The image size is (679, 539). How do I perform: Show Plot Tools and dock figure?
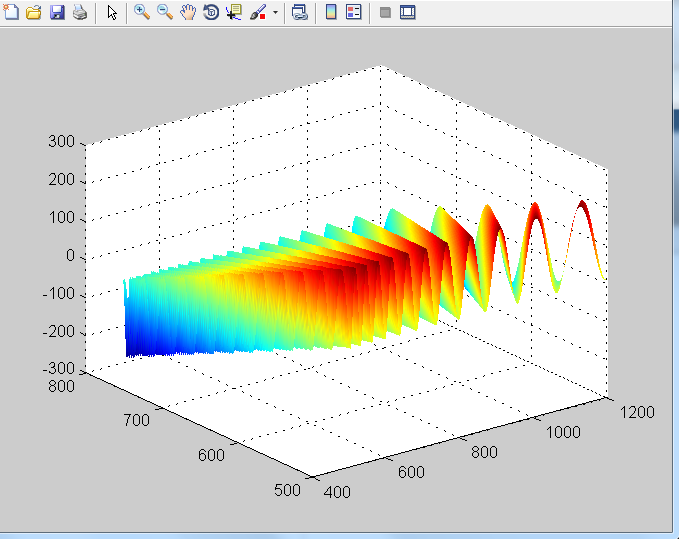407,13
